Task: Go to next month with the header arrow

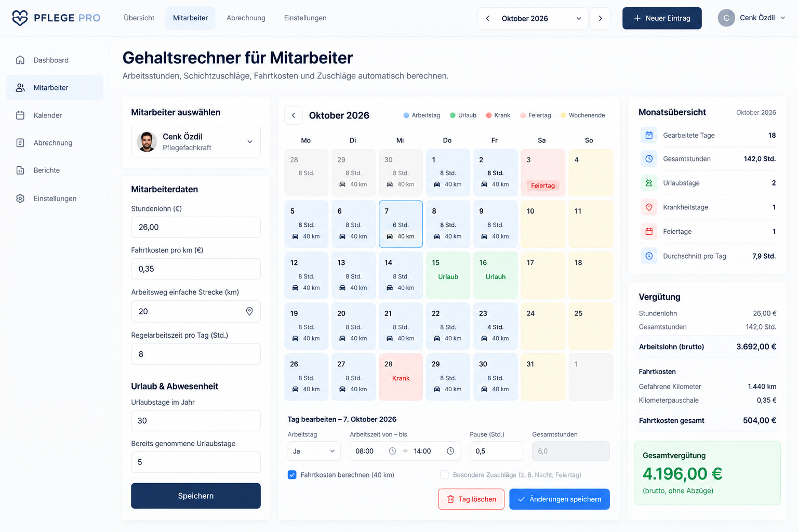Action: 601,18
